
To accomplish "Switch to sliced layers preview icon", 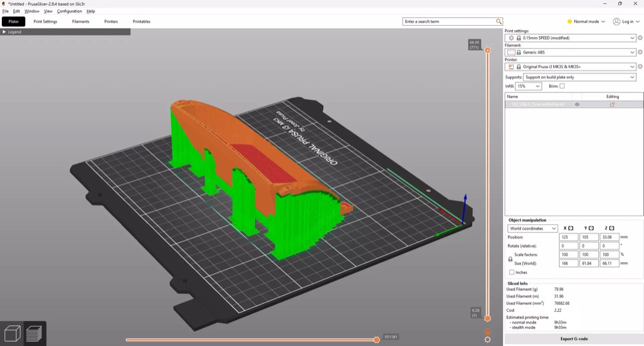I will 34,333.
